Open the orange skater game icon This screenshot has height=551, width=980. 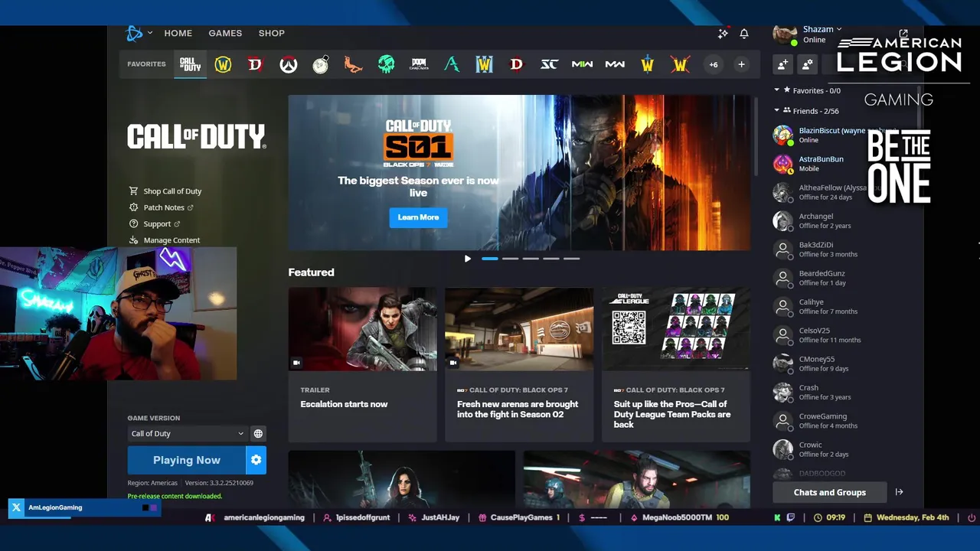(353, 64)
